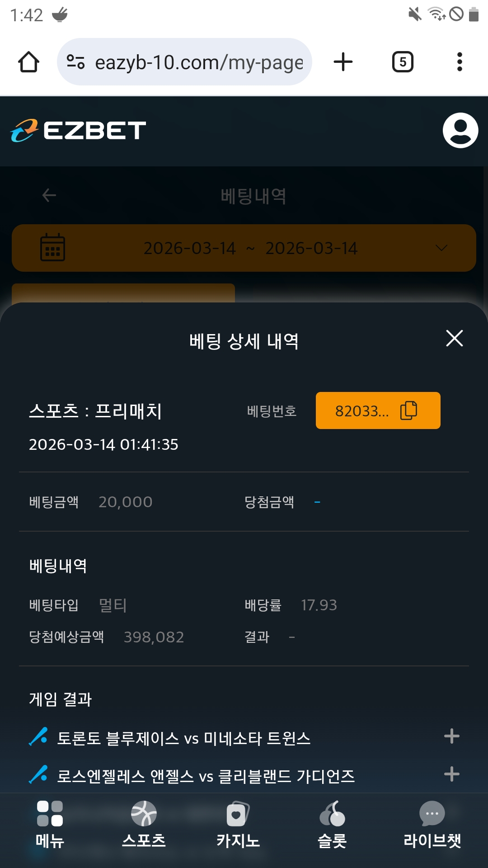The height and width of the screenshot is (868, 488).
Task: Open the tab switcher showing 5 tabs
Action: pyautogui.click(x=403, y=62)
